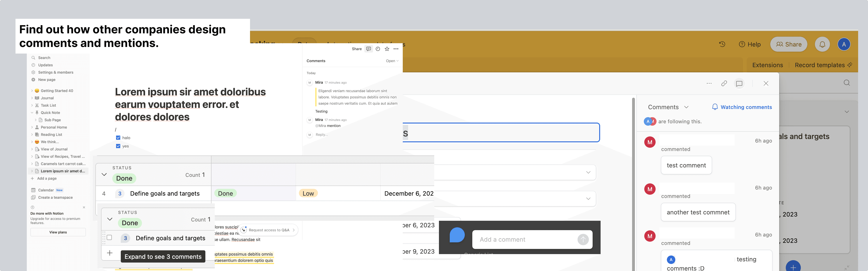
Task: Collapse the upper Done status group chevron
Action: 104,174
